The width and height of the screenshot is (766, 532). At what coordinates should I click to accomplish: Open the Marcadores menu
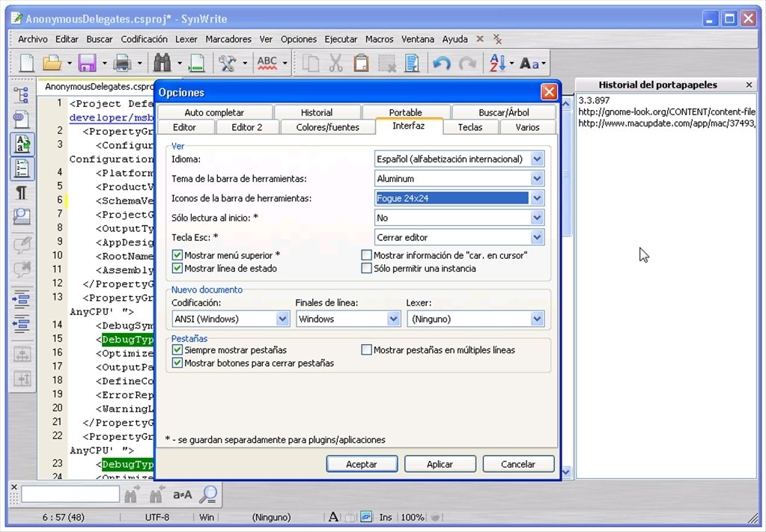(x=228, y=39)
